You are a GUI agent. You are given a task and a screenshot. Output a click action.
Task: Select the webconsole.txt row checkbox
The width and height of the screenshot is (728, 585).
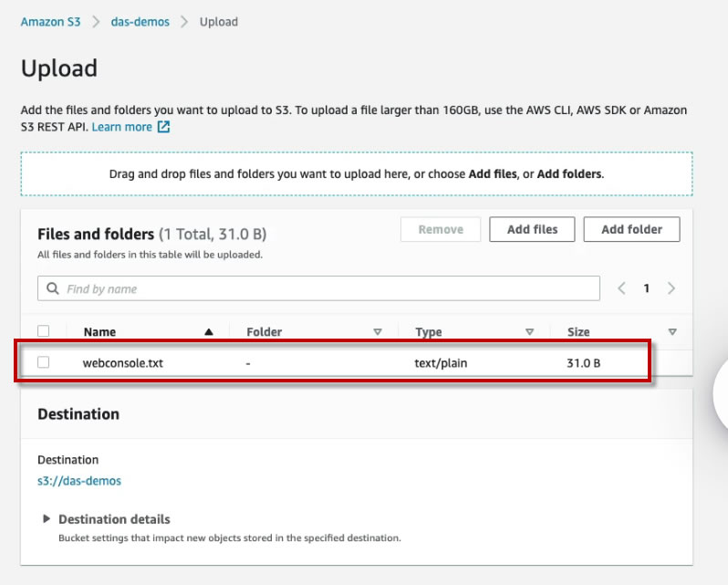pyautogui.click(x=44, y=363)
